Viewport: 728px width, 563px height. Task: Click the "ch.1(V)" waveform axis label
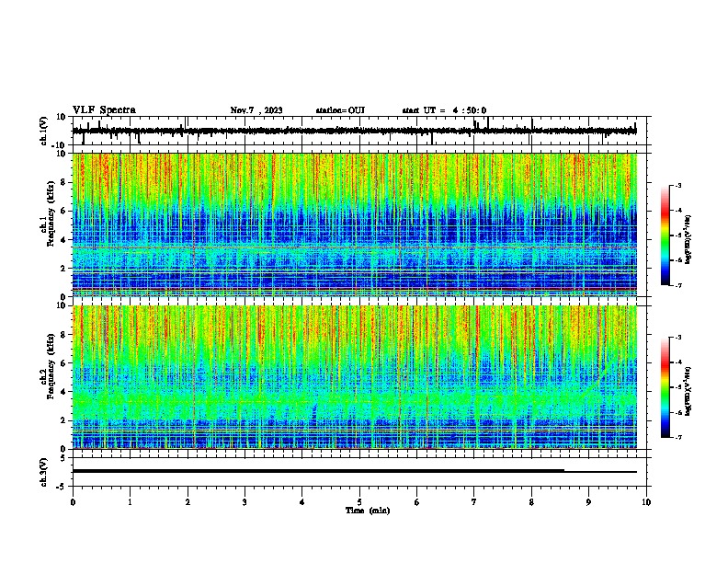(44, 131)
